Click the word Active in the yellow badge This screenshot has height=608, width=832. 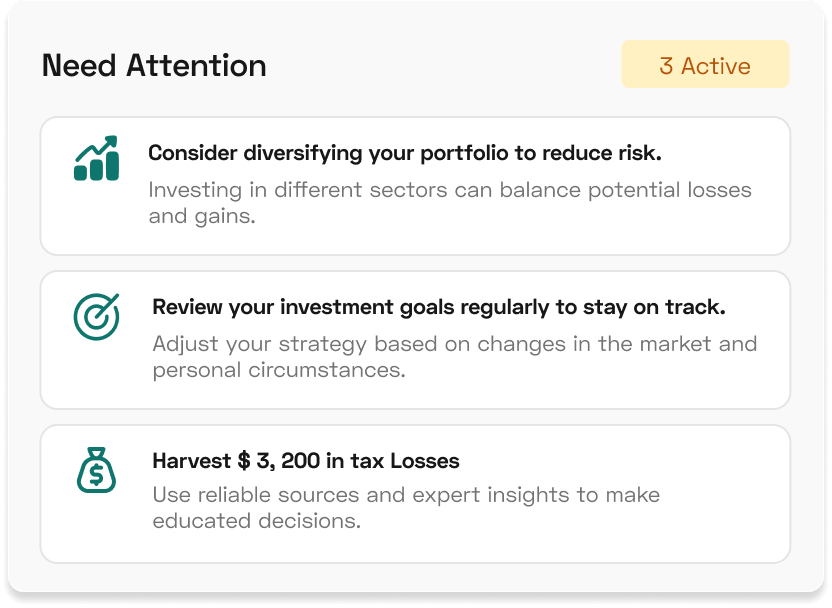pyautogui.click(x=716, y=66)
